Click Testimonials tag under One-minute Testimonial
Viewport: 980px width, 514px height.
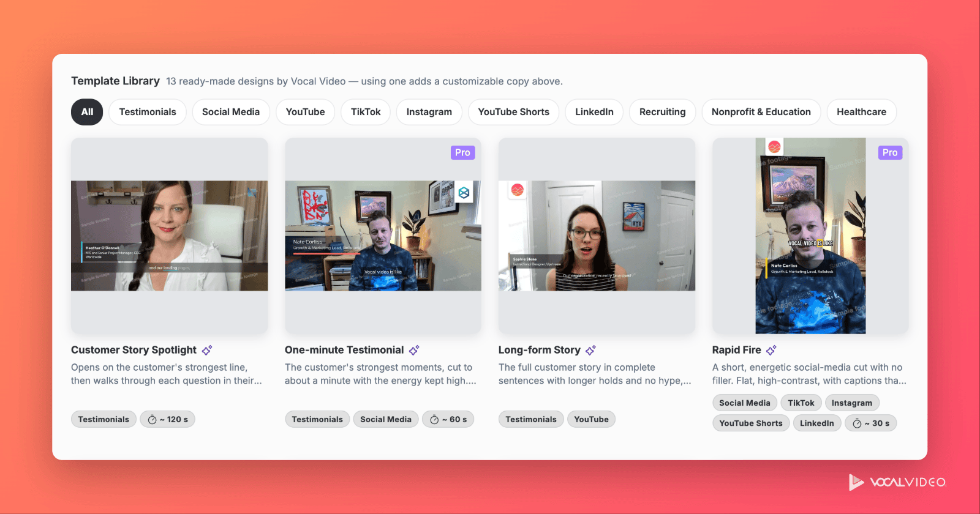[317, 419]
